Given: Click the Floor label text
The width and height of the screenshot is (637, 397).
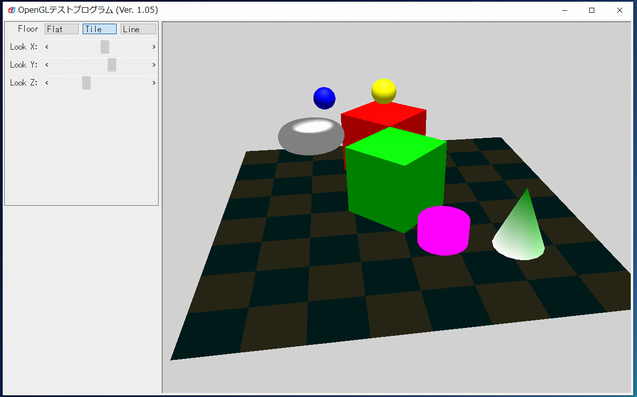Looking at the screenshot, I should click(x=28, y=29).
